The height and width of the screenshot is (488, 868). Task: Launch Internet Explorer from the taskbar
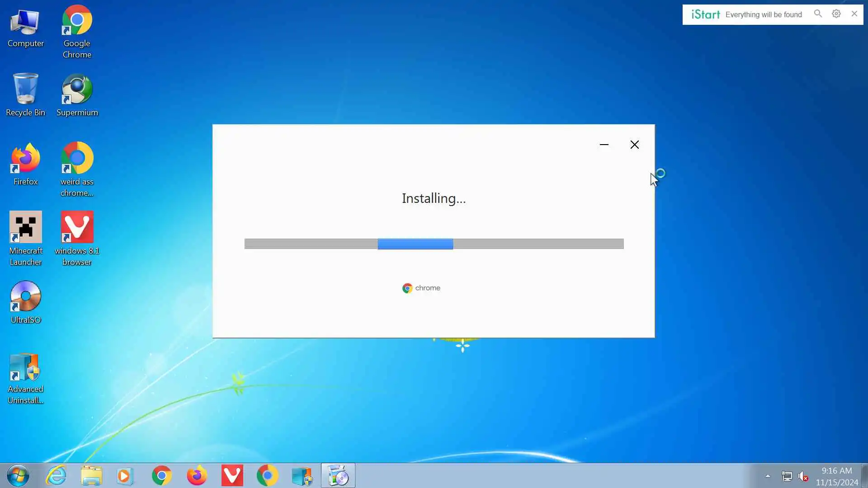click(57, 475)
